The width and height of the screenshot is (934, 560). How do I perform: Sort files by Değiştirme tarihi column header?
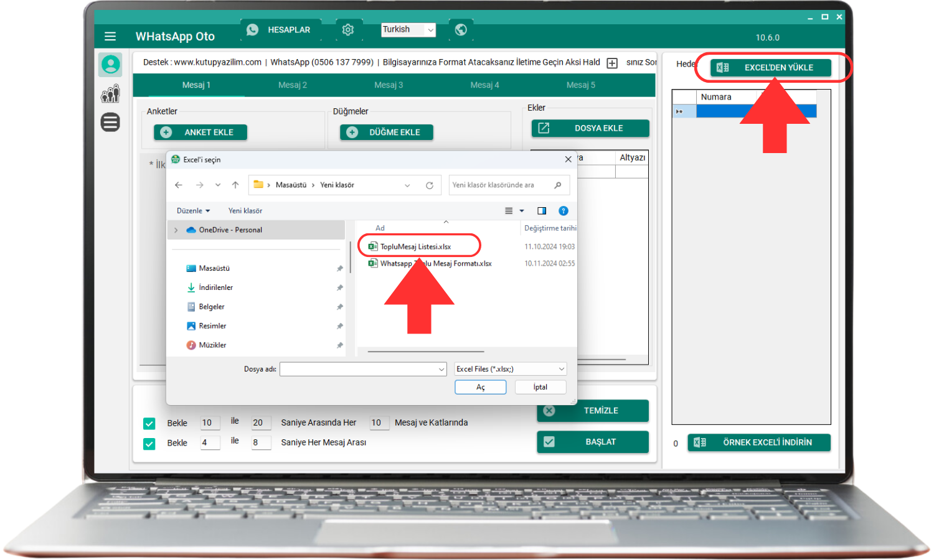[x=550, y=228]
